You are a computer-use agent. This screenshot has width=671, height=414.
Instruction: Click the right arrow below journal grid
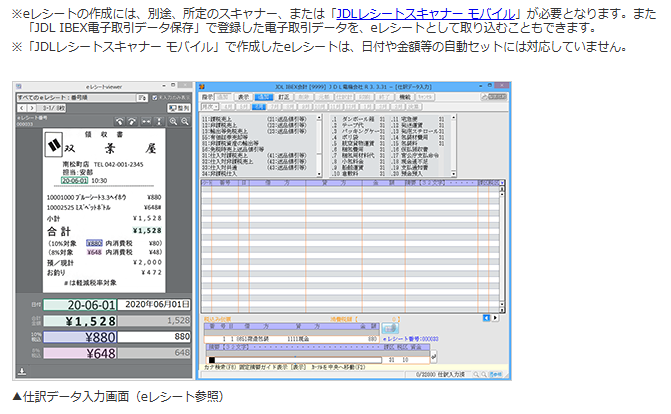click(x=495, y=318)
